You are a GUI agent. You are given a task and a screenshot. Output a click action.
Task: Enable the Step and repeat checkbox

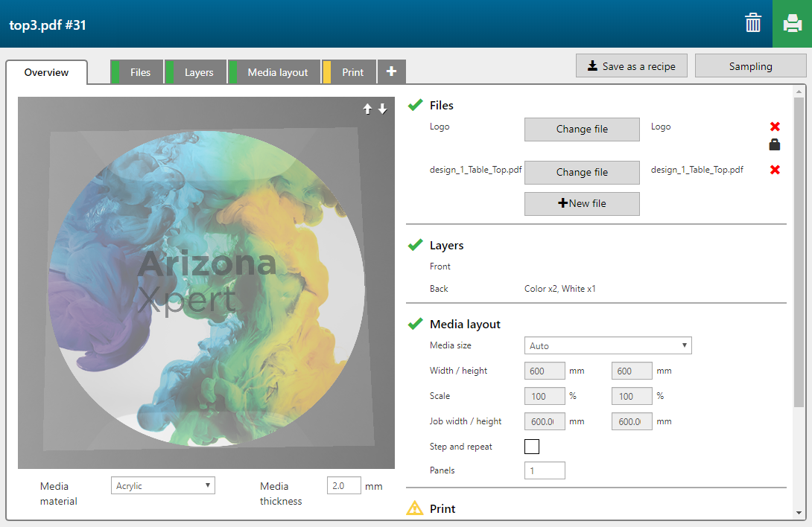(x=532, y=447)
